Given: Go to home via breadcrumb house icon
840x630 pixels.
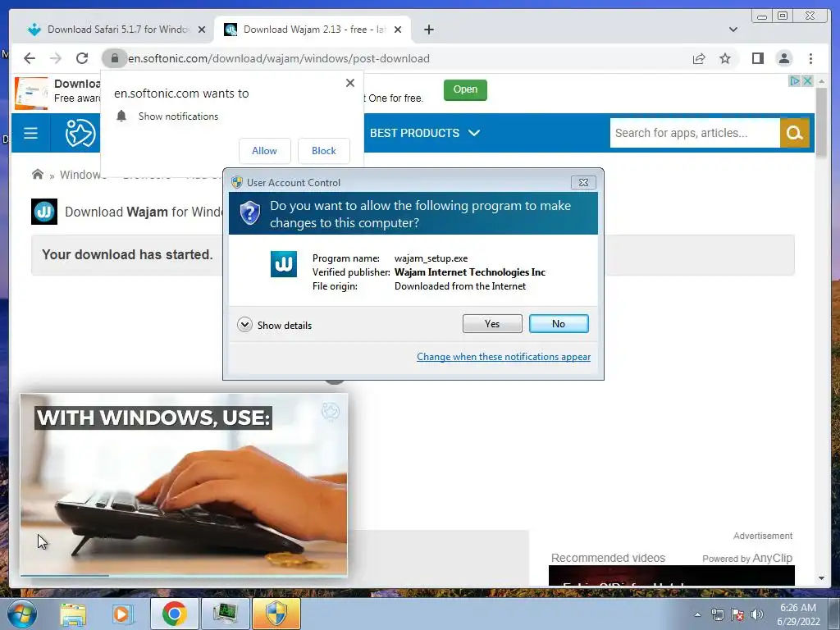Looking at the screenshot, I should (x=38, y=174).
